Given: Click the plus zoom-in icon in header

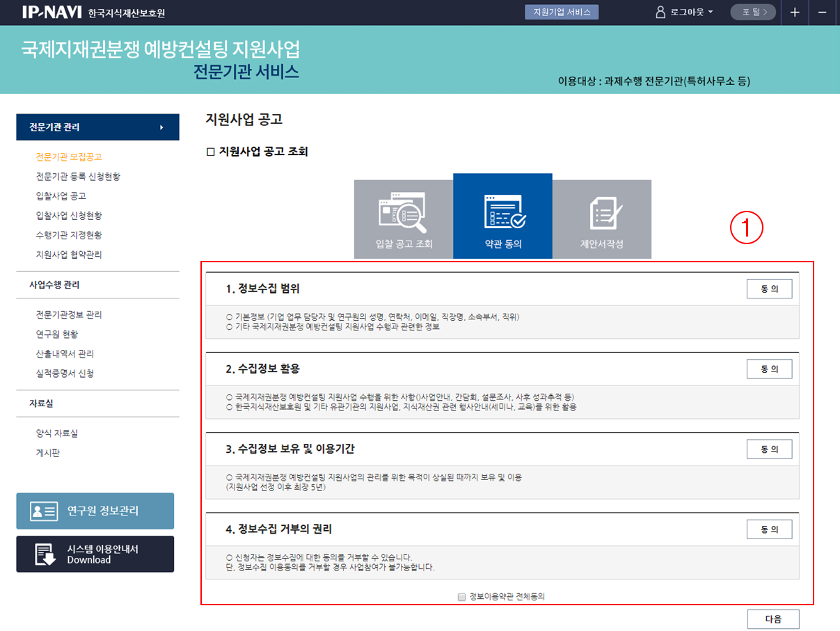Looking at the screenshot, I should pos(795,13).
